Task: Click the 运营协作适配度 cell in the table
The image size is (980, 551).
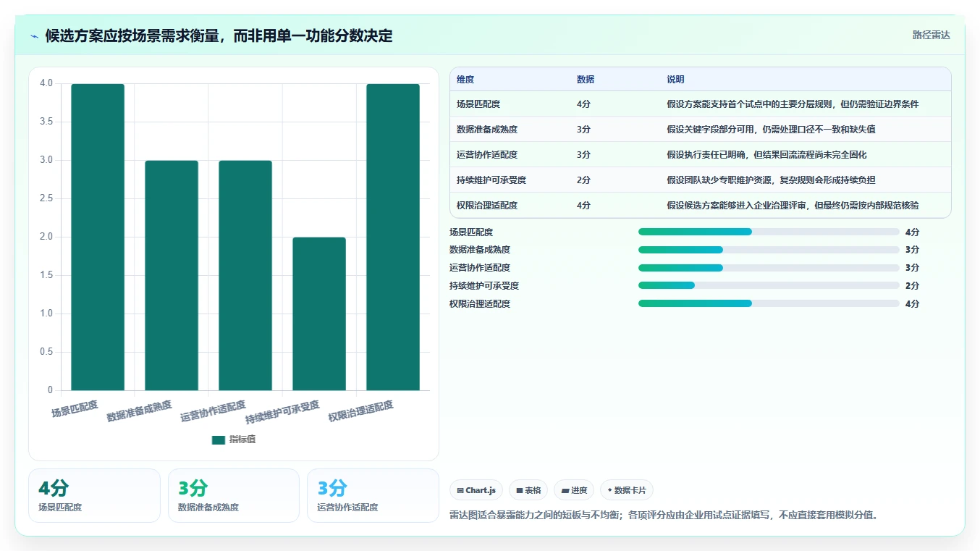Action: pos(487,155)
